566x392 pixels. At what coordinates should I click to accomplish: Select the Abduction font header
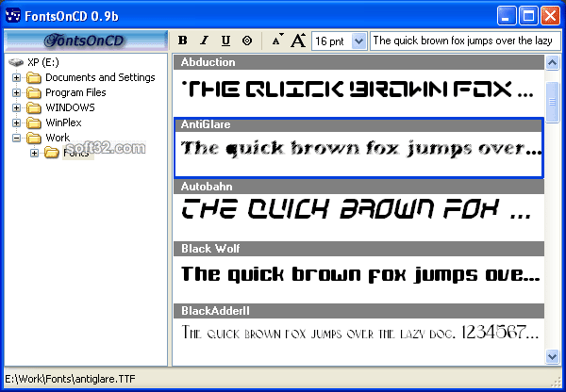358,62
